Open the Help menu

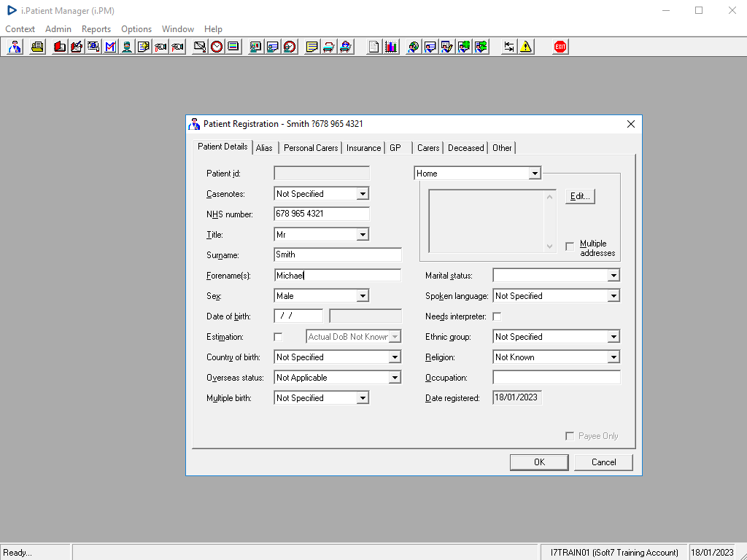[x=213, y=29]
